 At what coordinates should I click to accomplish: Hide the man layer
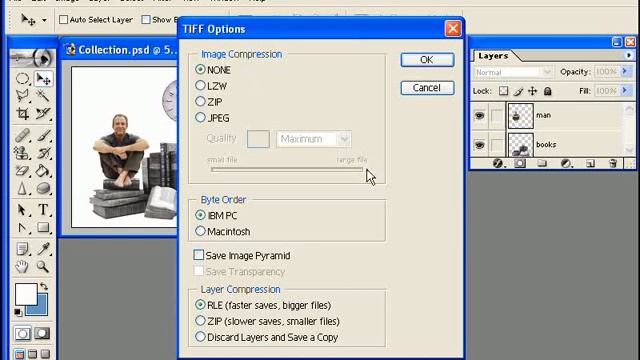[x=480, y=116]
